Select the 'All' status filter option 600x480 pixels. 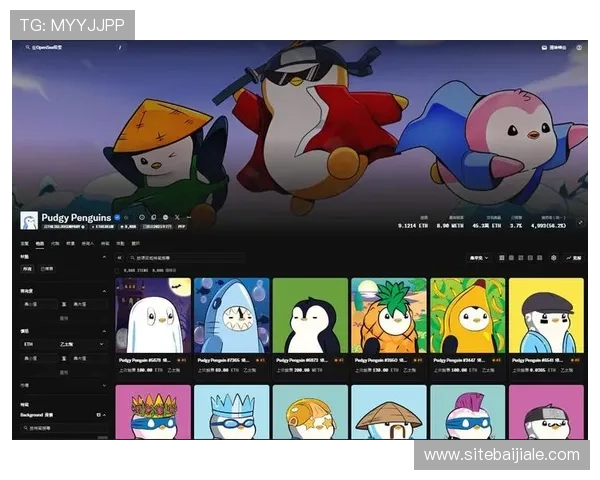click(x=28, y=269)
